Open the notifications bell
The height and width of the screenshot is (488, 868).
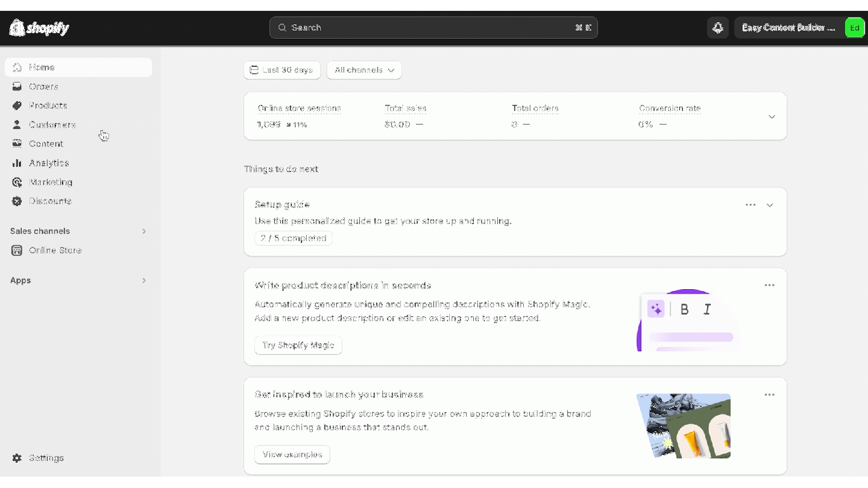tap(717, 27)
